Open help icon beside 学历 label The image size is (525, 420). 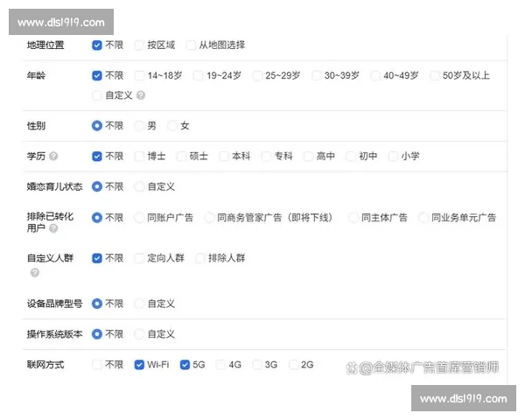[x=53, y=156]
